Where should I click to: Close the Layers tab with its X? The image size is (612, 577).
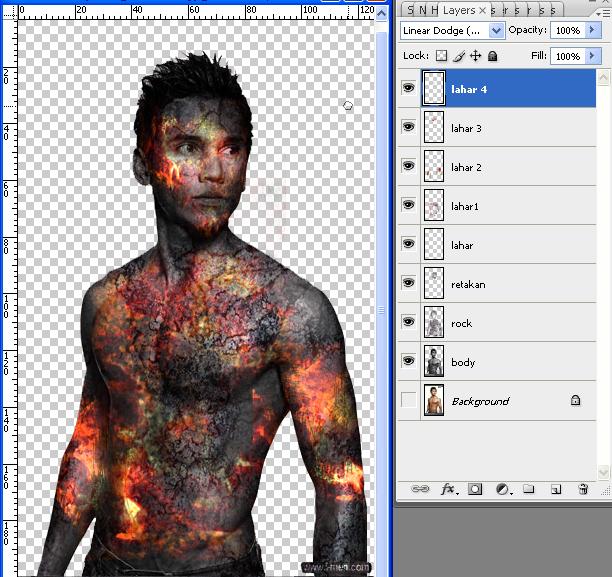[482, 10]
